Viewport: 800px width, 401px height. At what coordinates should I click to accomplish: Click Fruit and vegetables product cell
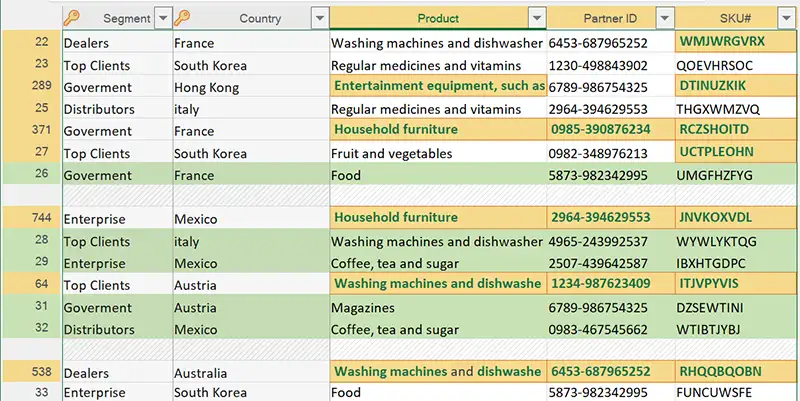point(438,153)
